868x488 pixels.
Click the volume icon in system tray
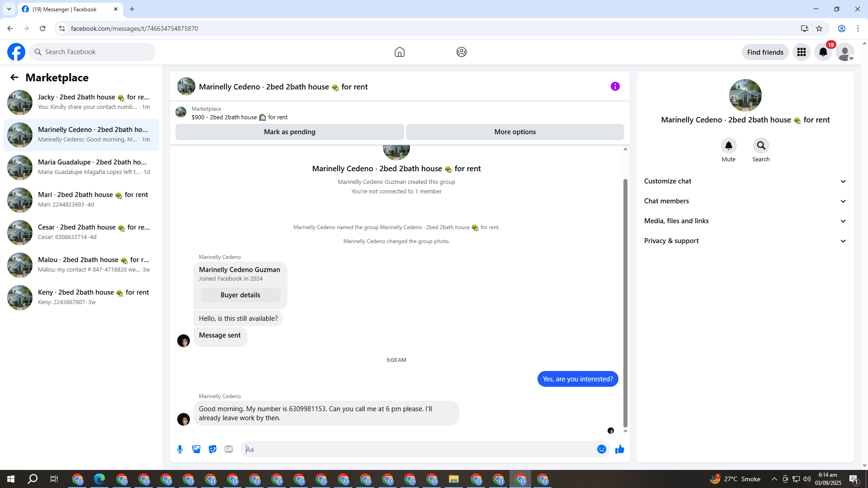[807, 479]
